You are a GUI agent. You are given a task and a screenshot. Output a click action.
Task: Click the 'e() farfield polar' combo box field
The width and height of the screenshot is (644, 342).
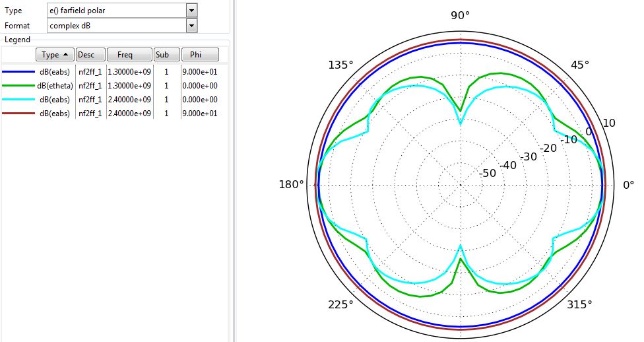[116, 11]
